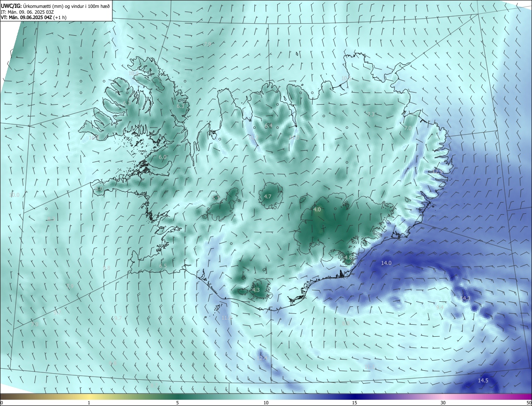Click the 4.0 value on the large glacier
The width and height of the screenshot is (532, 406).
pyautogui.click(x=317, y=210)
